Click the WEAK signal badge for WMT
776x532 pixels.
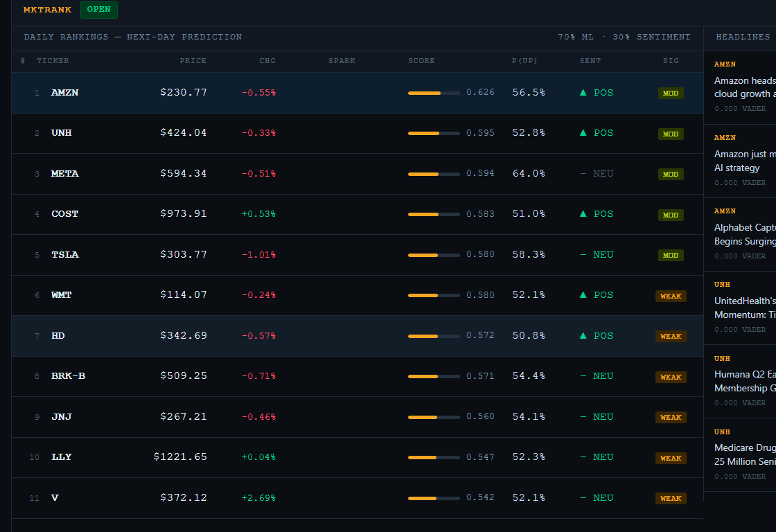(671, 296)
